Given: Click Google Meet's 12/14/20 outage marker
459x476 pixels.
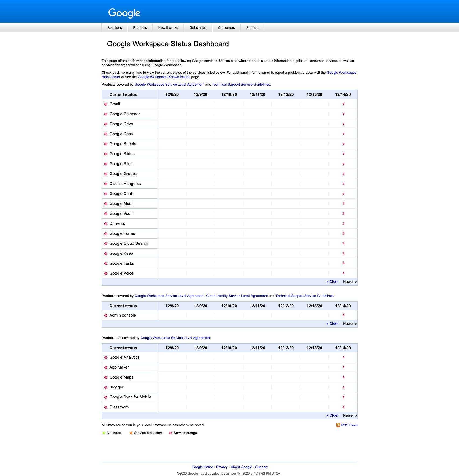Looking at the screenshot, I should [x=344, y=204].
